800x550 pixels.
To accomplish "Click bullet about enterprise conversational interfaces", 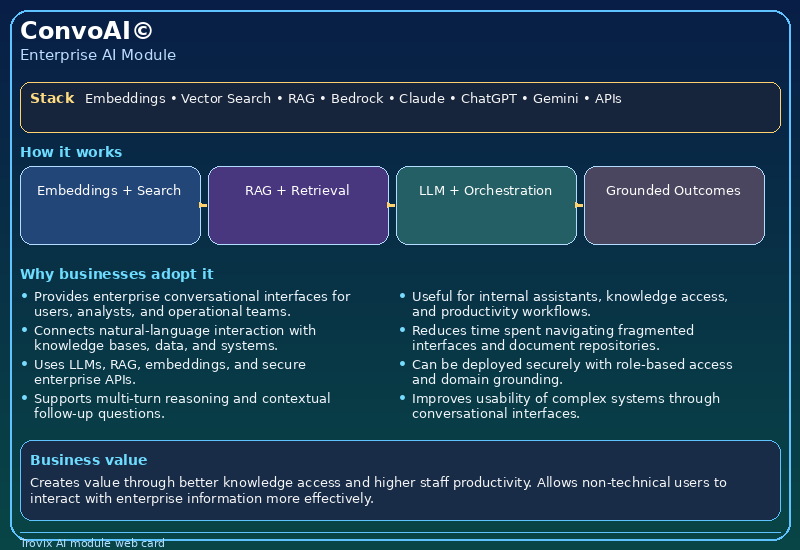I will (190, 304).
